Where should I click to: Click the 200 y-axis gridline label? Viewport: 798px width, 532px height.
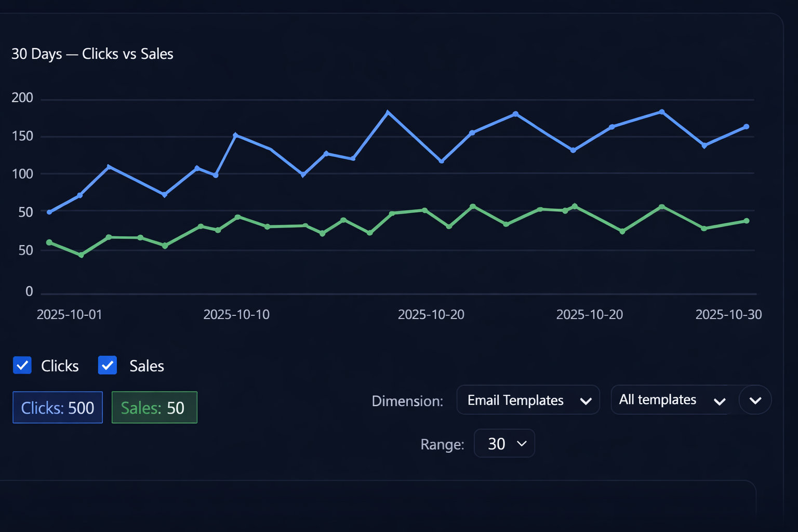pos(22,98)
